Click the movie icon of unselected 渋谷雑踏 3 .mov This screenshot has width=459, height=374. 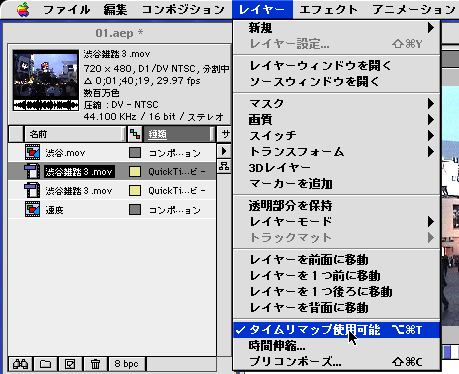click(x=32, y=191)
